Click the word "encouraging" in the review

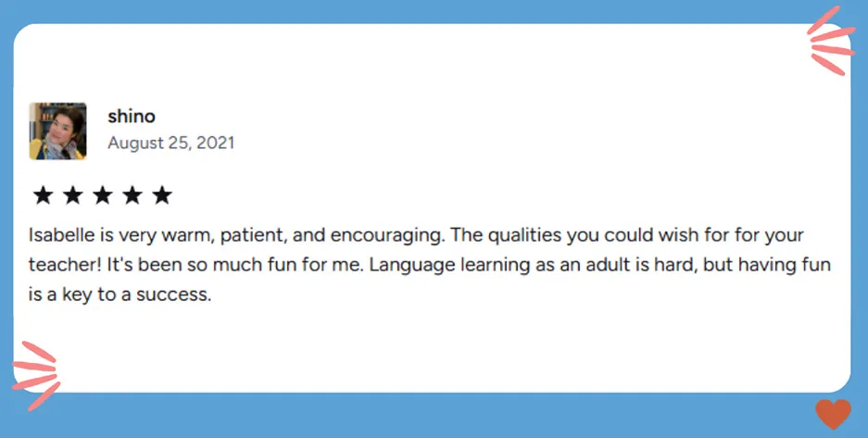(x=368, y=235)
